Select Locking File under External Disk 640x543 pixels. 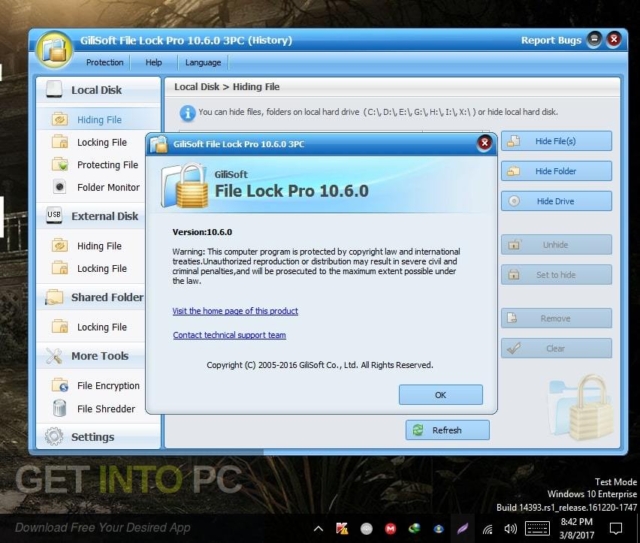tap(102, 269)
